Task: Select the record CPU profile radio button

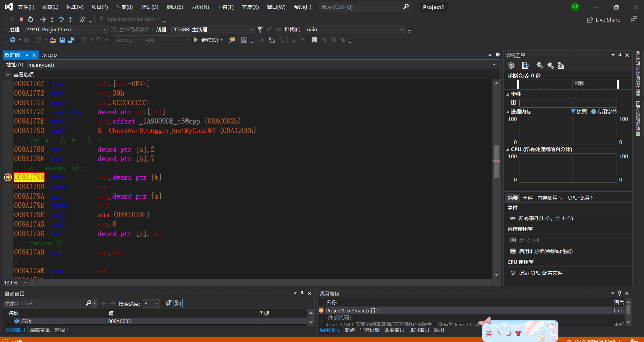Action: click(x=513, y=273)
